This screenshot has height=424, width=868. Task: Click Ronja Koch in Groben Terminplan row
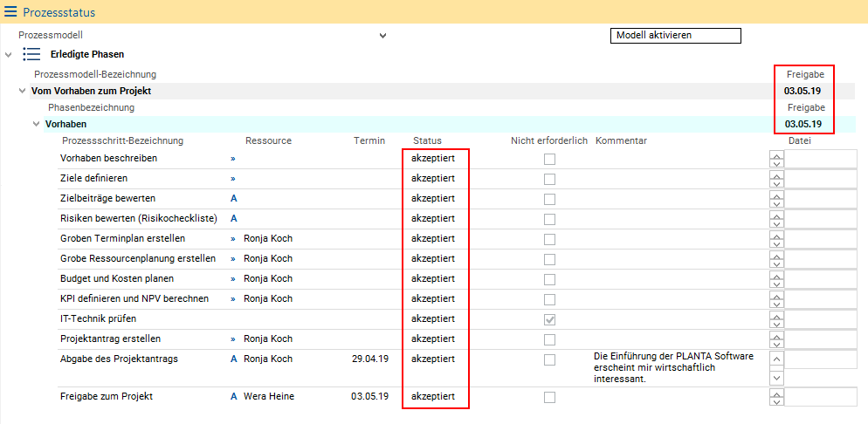[268, 239]
